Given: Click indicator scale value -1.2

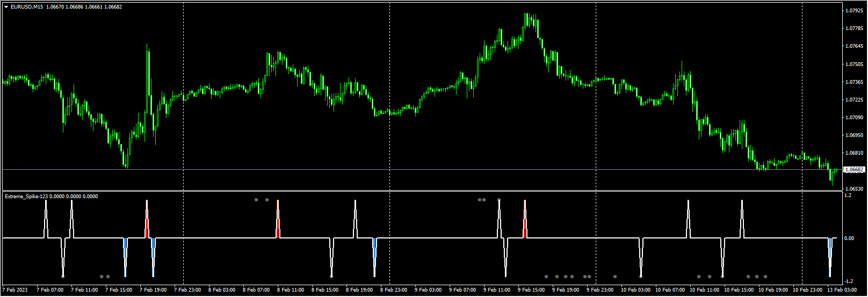Looking at the screenshot, I should coord(849,281).
